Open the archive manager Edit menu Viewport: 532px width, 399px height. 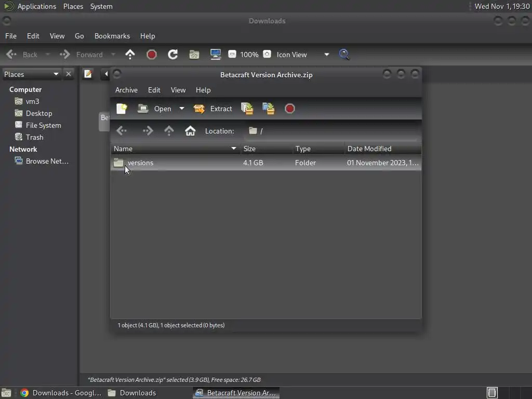click(x=154, y=90)
